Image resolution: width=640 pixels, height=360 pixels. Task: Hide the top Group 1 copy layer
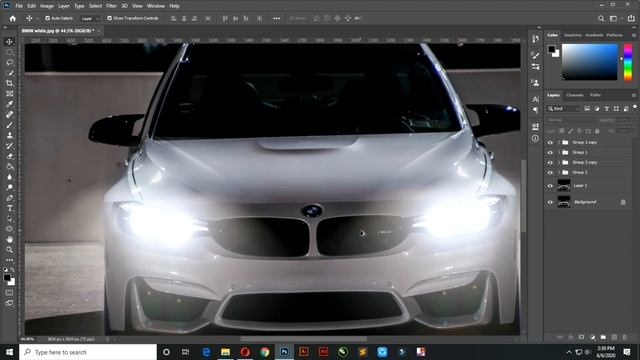click(550, 142)
